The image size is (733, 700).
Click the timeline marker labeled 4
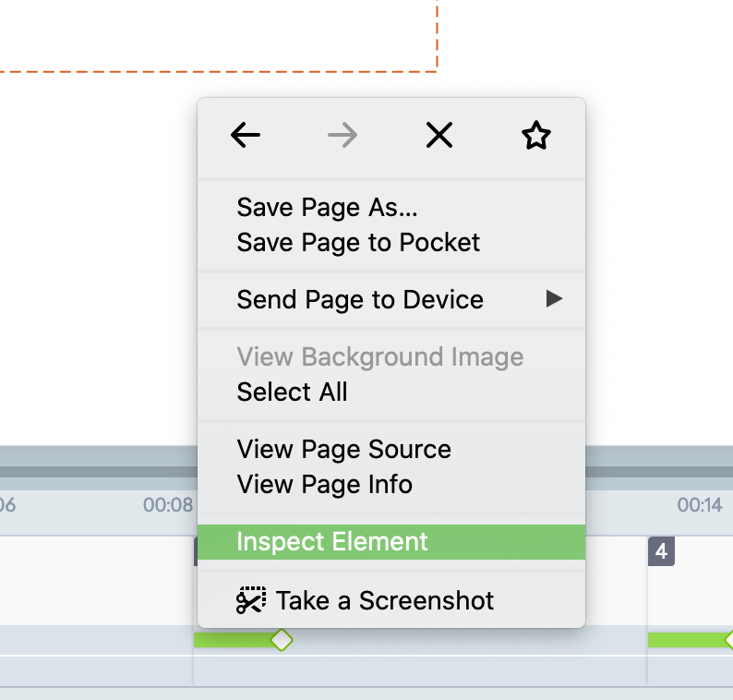(661, 552)
